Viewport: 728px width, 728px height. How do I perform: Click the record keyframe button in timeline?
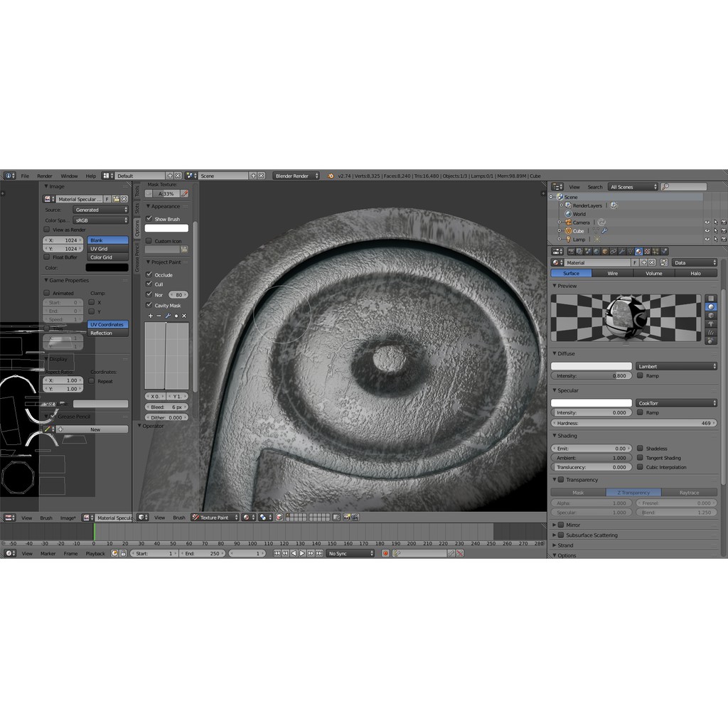click(385, 553)
